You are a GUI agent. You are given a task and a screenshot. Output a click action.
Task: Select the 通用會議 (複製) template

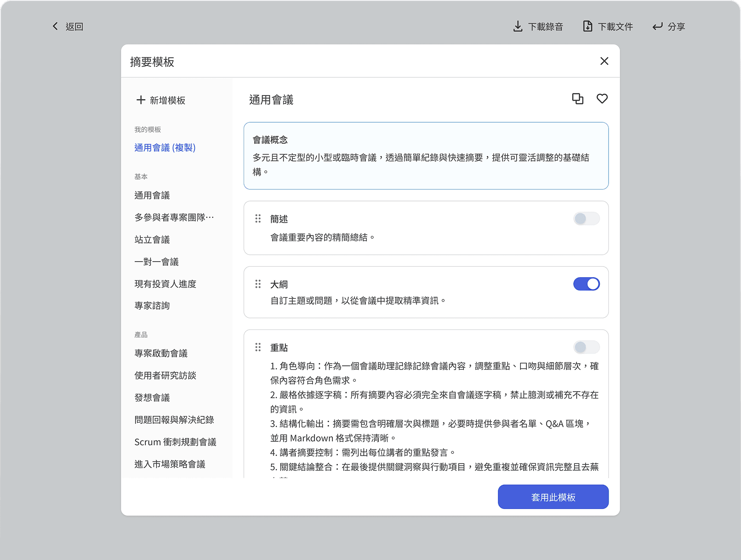pos(165,148)
